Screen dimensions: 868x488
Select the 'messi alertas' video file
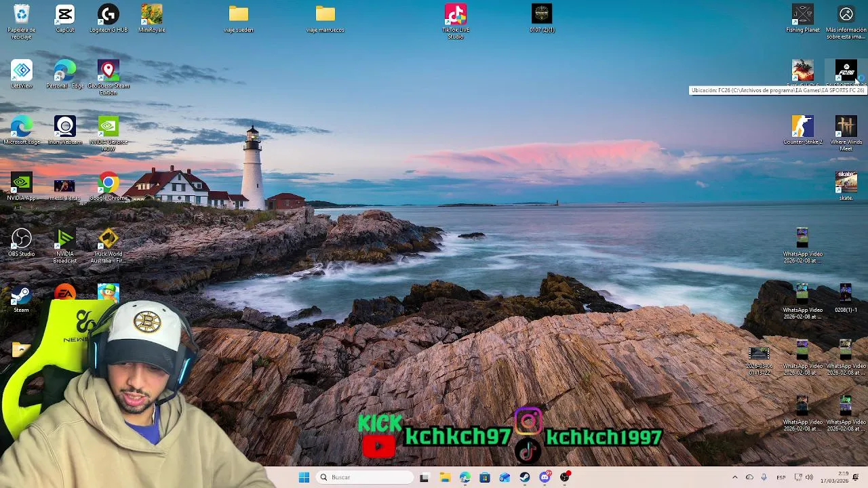click(65, 190)
